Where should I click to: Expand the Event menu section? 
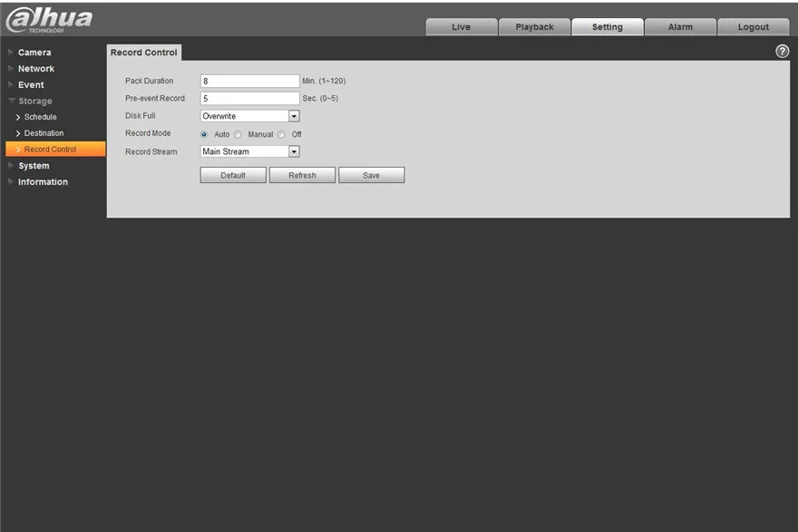click(31, 85)
